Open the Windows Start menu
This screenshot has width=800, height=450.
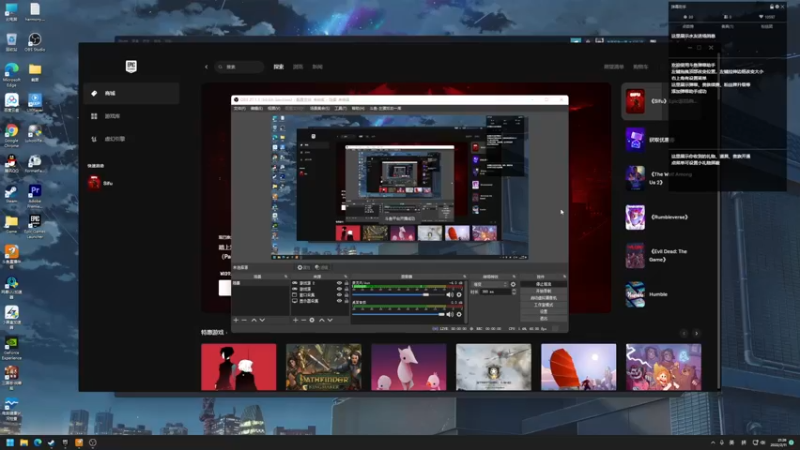[10, 442]
